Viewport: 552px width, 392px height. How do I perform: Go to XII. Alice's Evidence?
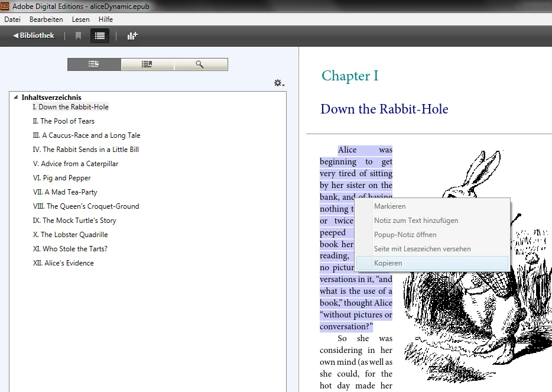[63, 263]
